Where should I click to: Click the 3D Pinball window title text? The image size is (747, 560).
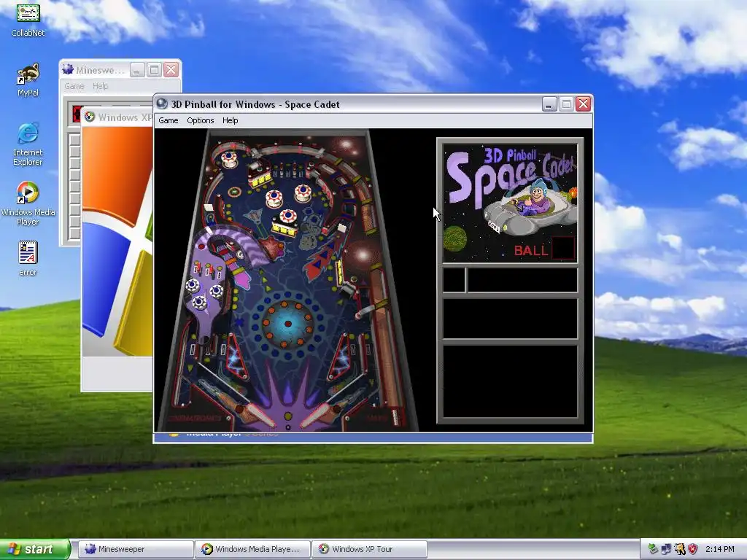pyautogui.click(x=255, y=104)
